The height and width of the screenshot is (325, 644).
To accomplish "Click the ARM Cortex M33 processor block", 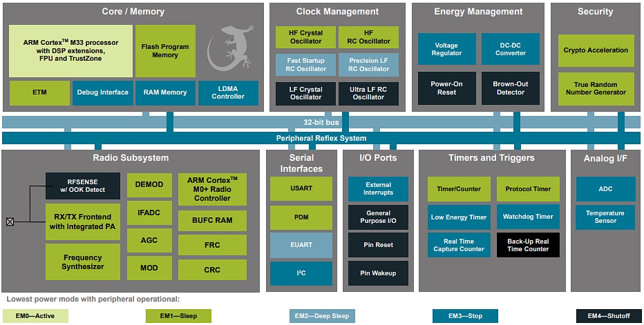I will tap(70, 51).
